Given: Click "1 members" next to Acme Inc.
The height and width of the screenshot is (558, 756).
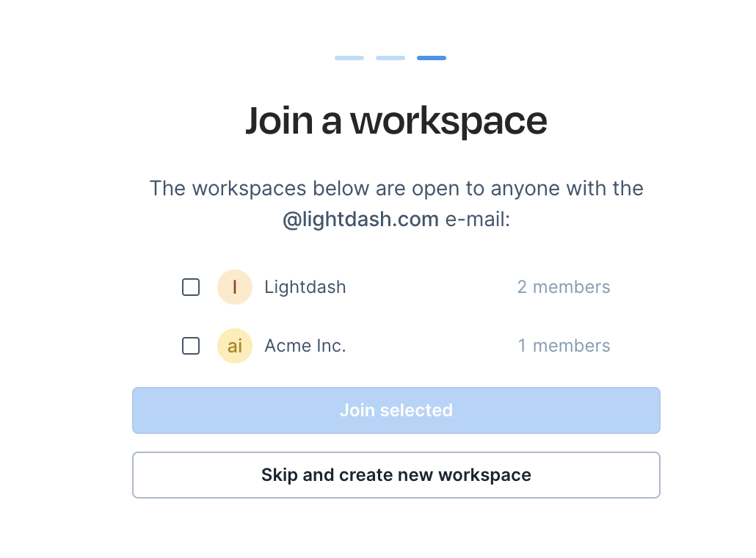Looking at the screenshot, I should click(564, 345).
